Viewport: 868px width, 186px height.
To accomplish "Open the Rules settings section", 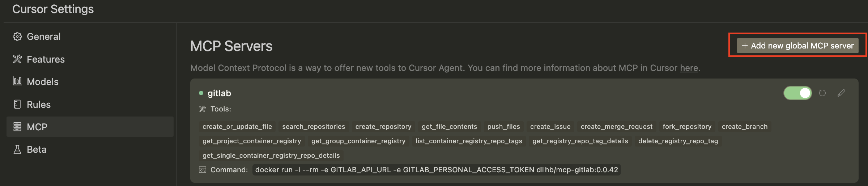I will (x=39, y=105).
